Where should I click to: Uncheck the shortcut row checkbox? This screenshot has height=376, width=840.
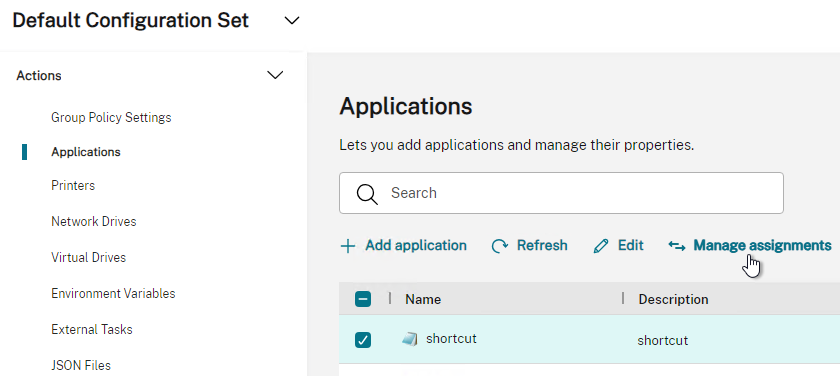click(x=363, y=340)
